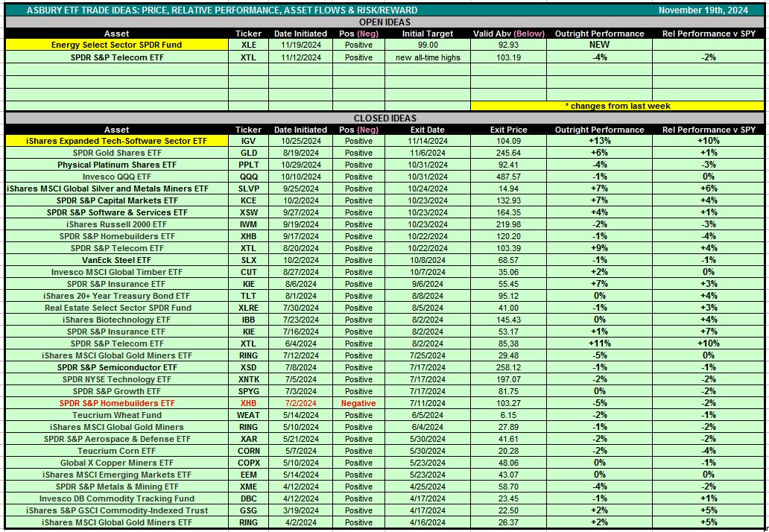Click the ASBURY ETF TRADE IDEAS title banner

(x=222, y=10)
